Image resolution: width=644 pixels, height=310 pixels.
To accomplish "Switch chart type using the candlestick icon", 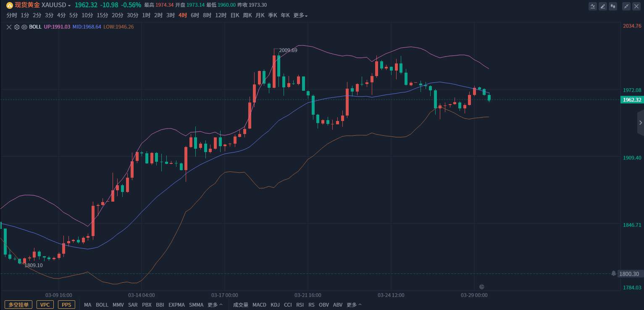I will tap(613, 6).
